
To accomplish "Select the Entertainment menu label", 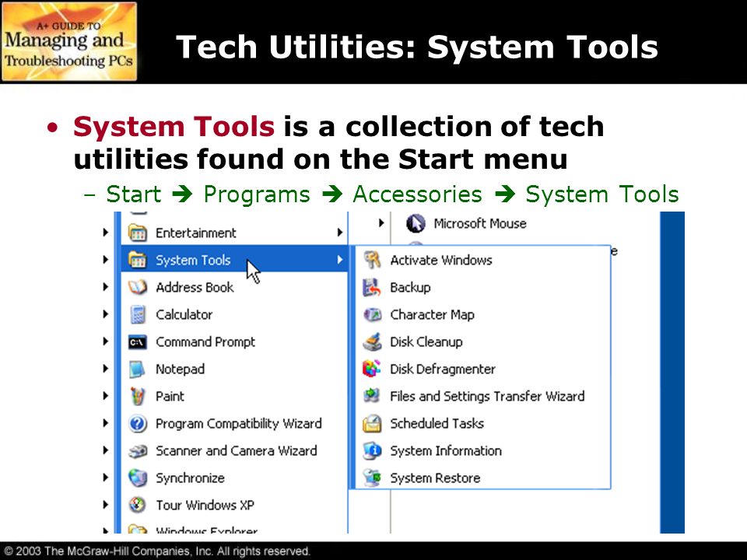I will 196,233.
